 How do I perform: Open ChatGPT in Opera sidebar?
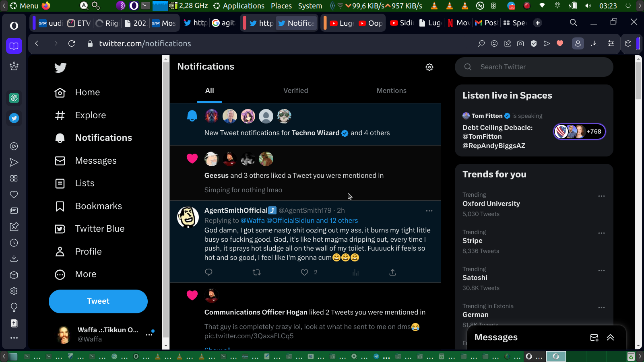14,98
